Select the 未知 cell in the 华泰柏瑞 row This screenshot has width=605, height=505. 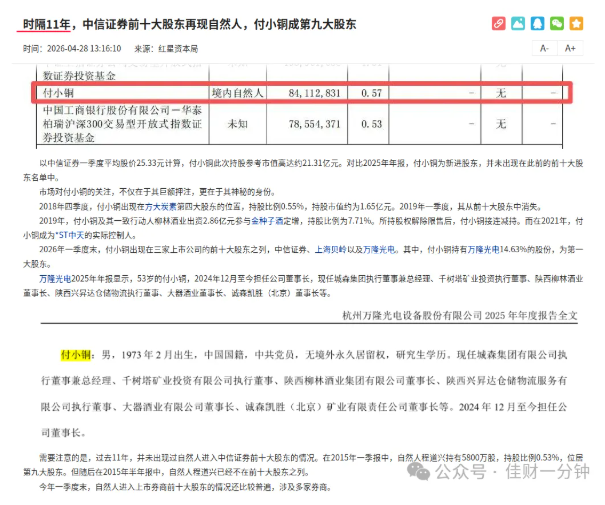238,124
